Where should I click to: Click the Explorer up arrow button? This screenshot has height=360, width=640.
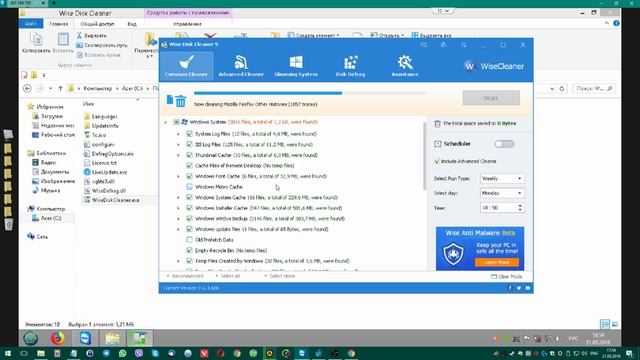coord(60,88)
